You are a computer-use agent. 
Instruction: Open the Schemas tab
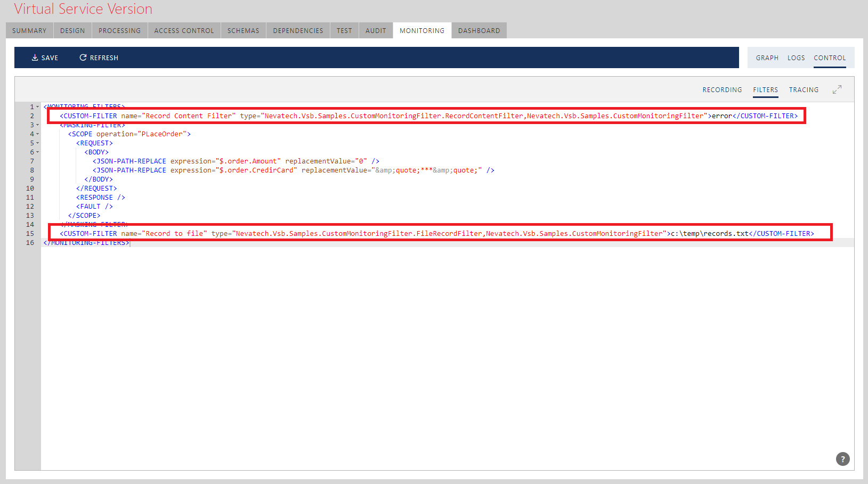pyautogui.click(x=243, y=31)
